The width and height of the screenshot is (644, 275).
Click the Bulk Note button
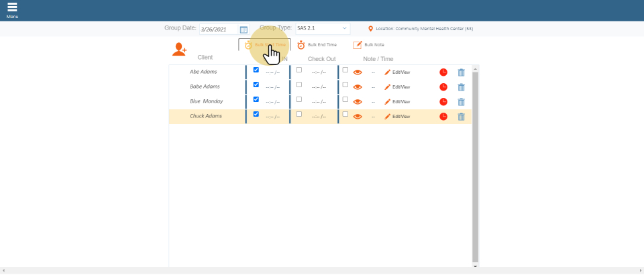tap(369, 45)
